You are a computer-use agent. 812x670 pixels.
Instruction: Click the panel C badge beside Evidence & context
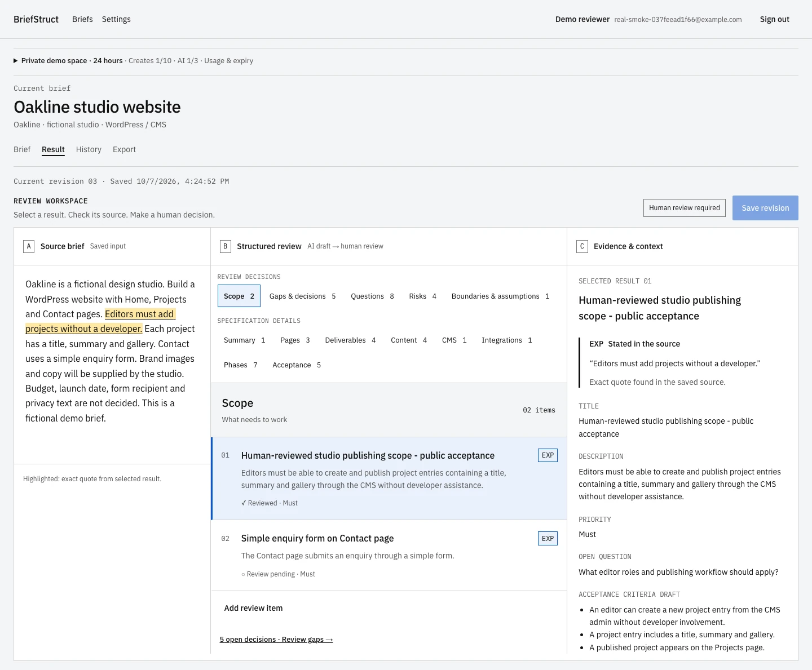[582, 246]
